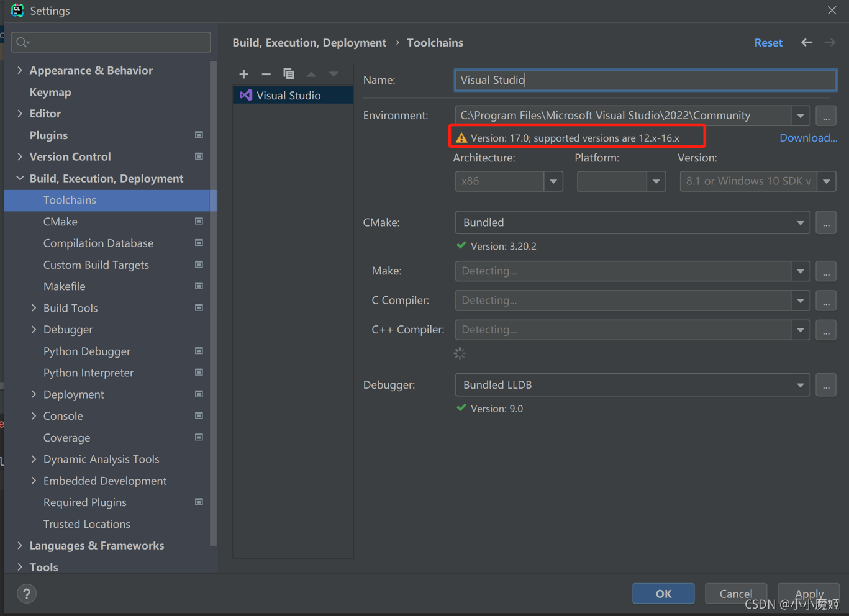Open the C Compiler dropdown
849x616 pixels.
(x=801, y=301)
